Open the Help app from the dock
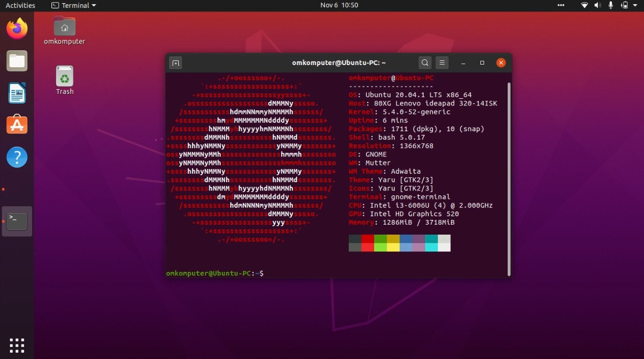The height and width of the screenshot is (359, 644). [16, 157]
